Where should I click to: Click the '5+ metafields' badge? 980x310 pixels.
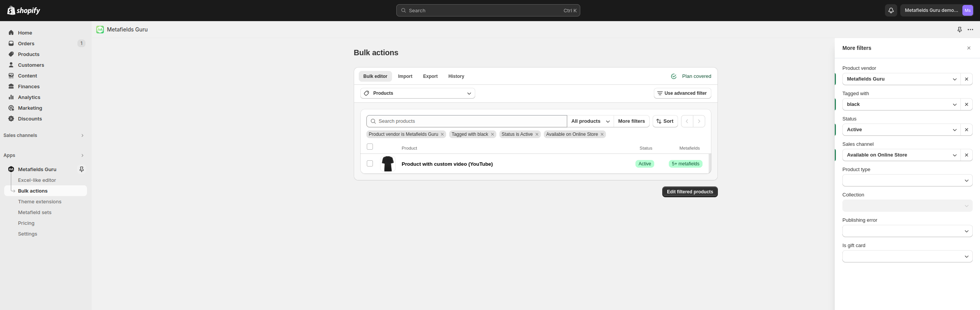point(686,164)
